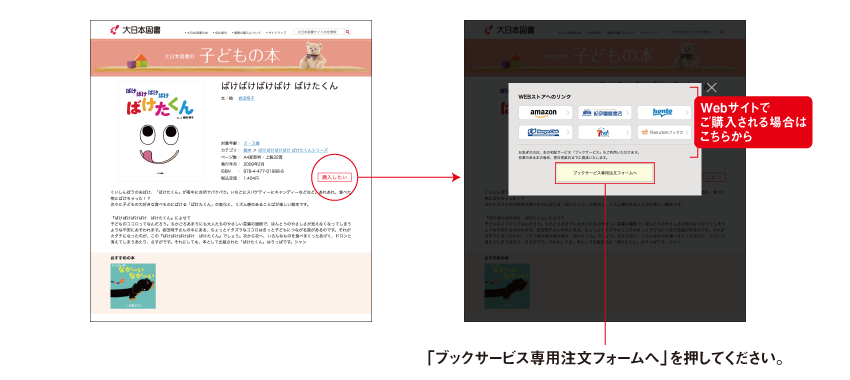Follow the author name link under title
Viewport: 850px width, 380px height.
tap(246, 99)
